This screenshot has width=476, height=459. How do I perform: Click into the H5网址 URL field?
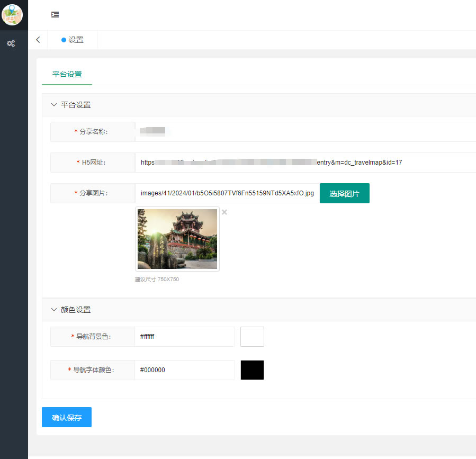tap(305, 163)
